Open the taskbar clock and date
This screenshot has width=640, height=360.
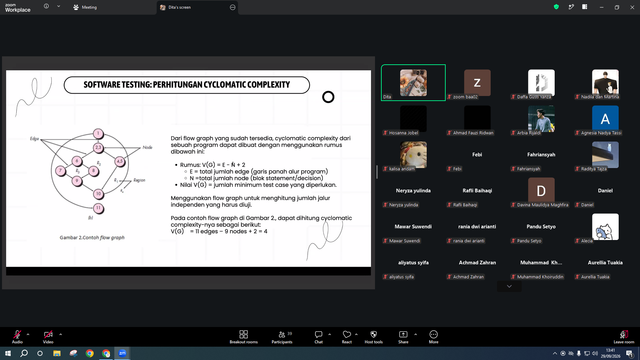pos(611,353)
